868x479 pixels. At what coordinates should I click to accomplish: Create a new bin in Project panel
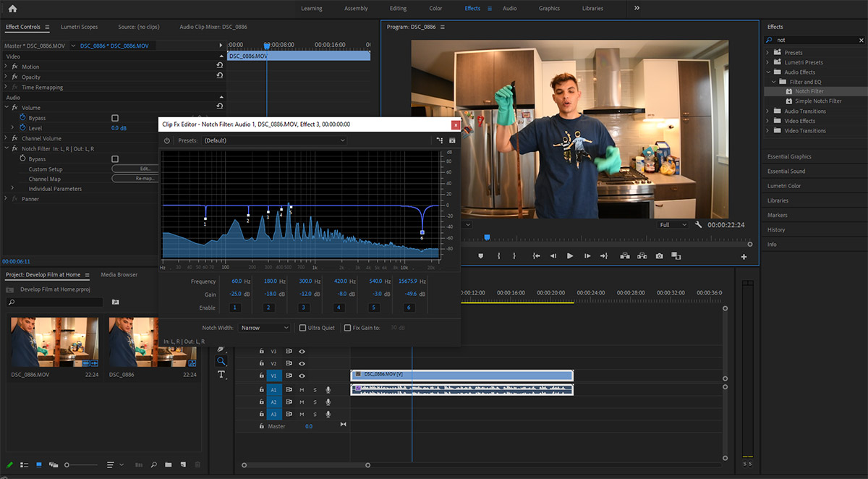click(x=168, y=465)
